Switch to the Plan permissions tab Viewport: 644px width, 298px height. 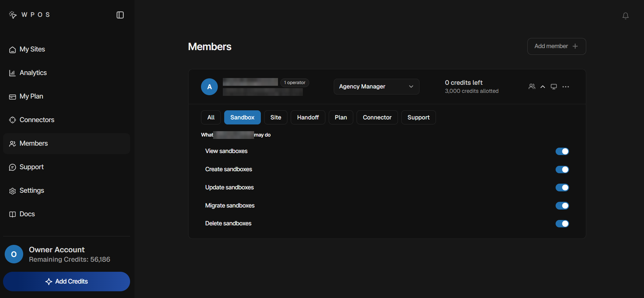[341, 117]
